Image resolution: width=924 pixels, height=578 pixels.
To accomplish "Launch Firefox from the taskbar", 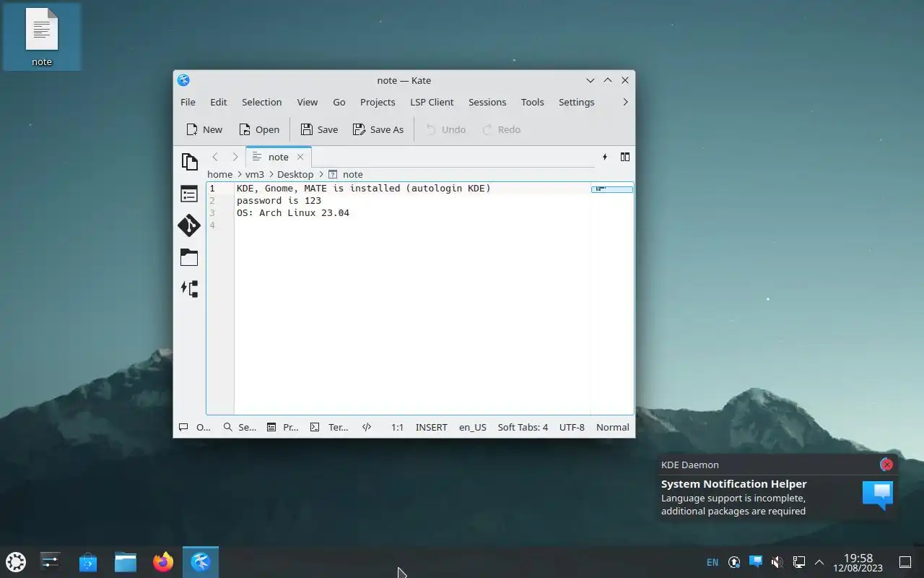I will pos(163,561).
